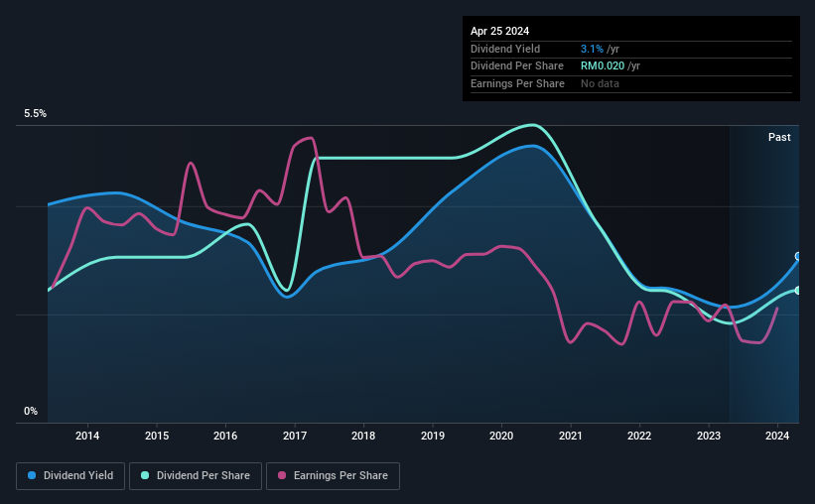Select the 2024 label on the x-axis

coord(777,436)
